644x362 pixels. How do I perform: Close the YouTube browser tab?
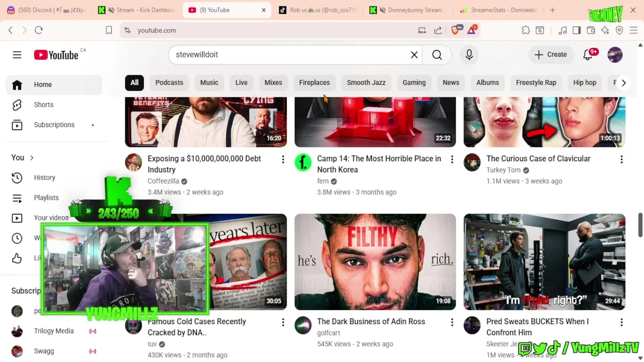pyautogui.click(x=263, y=10)
